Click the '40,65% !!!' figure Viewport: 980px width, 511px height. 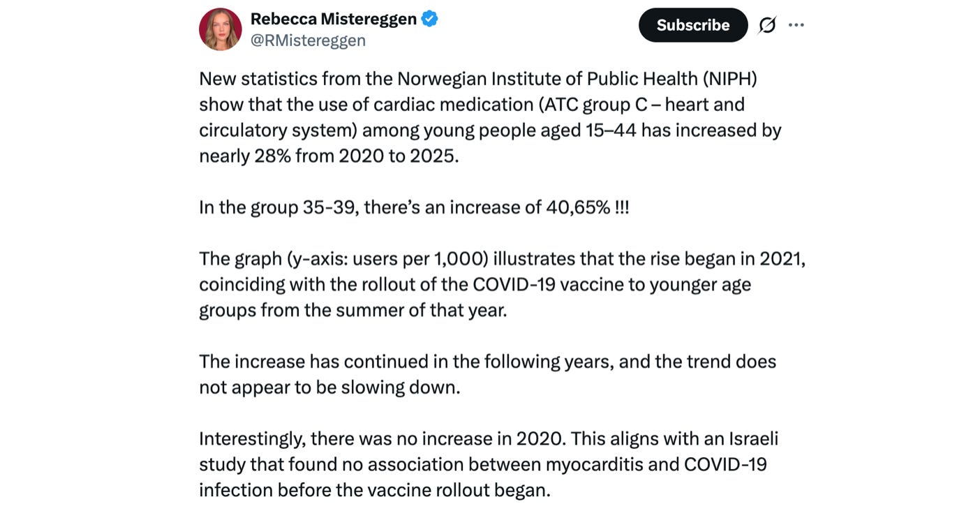[587, 207]
